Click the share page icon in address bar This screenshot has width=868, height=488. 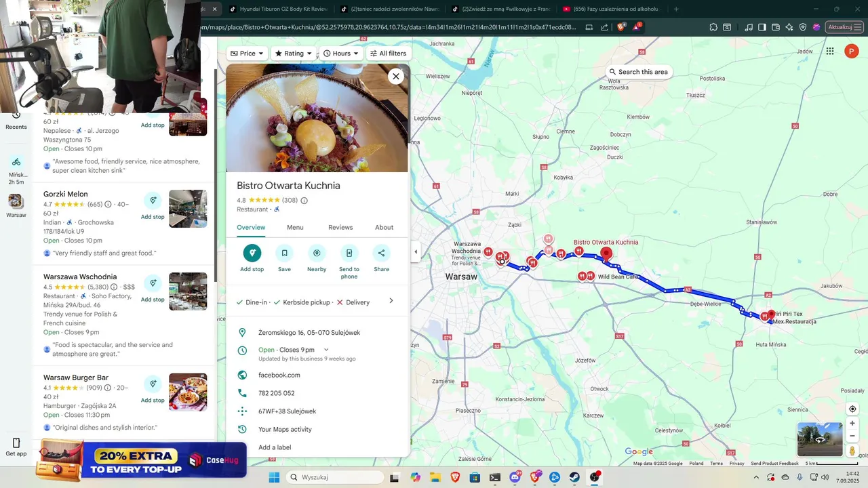[x=604, y=27]
